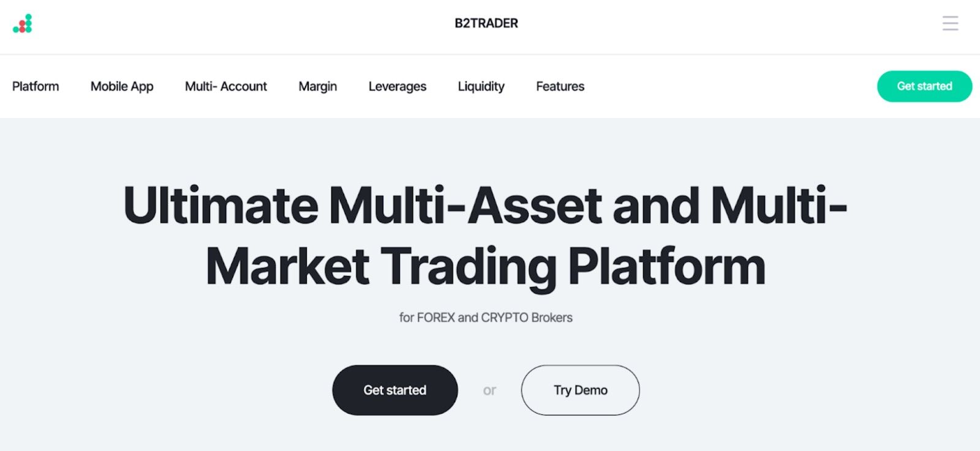Jump to the Liquidity section

pos(481,86)
